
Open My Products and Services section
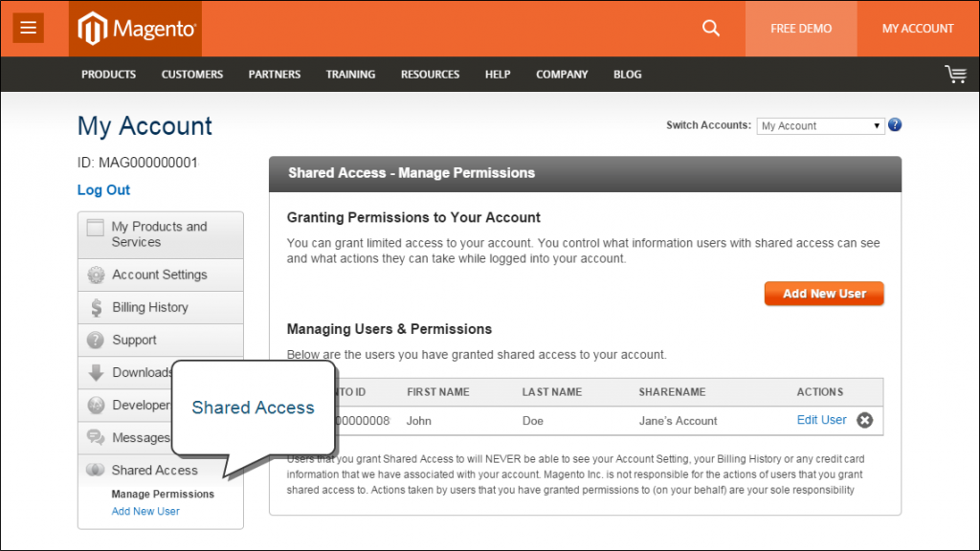(161, 235)
